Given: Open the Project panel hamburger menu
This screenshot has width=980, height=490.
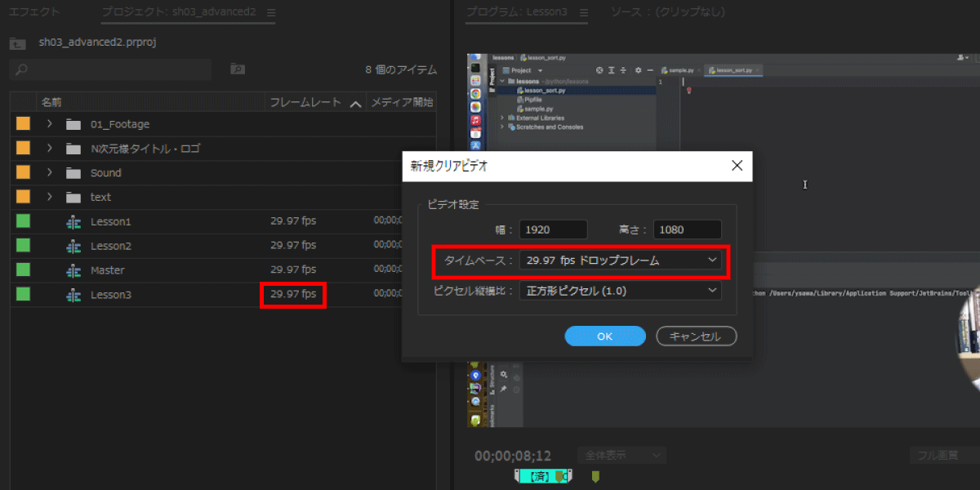Looking at the screenshot, I should coord(271,12).
